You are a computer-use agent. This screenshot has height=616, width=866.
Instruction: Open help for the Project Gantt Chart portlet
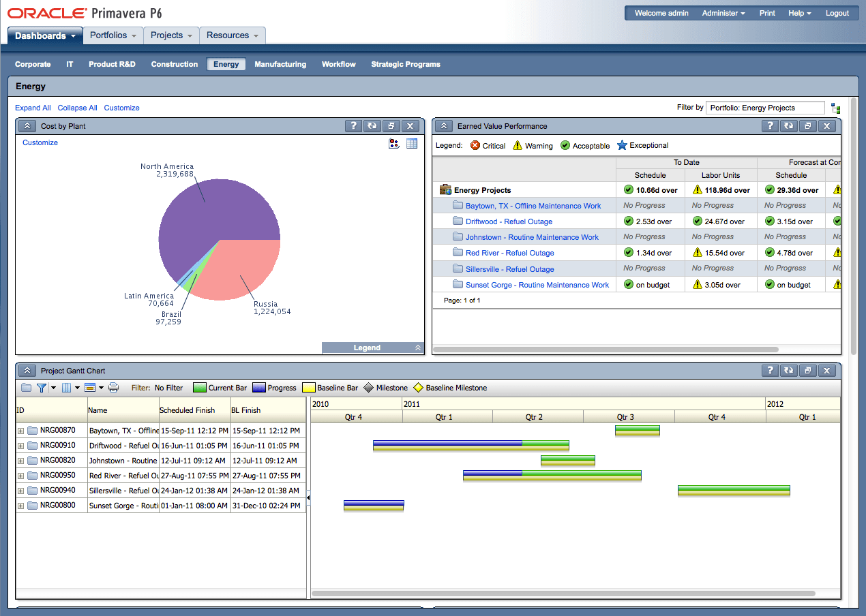[770, 370]
